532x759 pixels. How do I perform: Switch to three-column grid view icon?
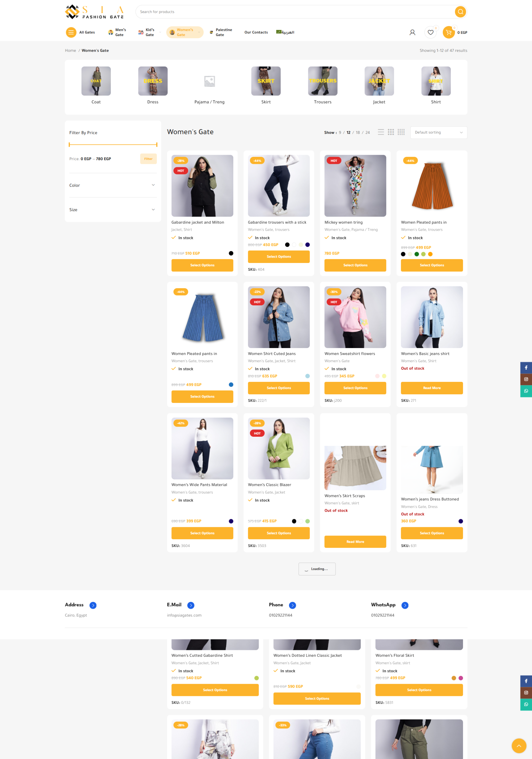[x=391, y=132]
